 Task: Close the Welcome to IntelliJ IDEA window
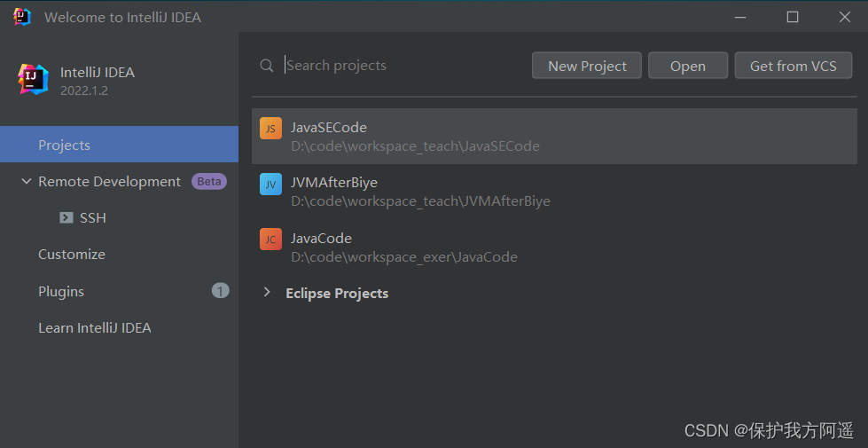[845, 17]
